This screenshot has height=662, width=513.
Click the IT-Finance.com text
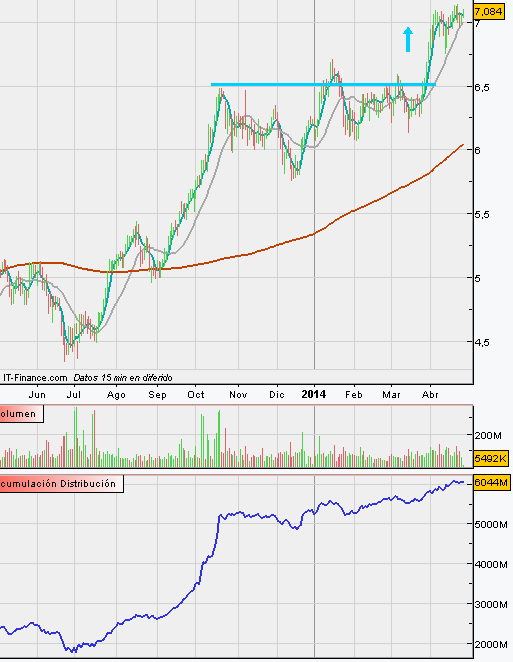pyautogui.click(x=35, y=377)
